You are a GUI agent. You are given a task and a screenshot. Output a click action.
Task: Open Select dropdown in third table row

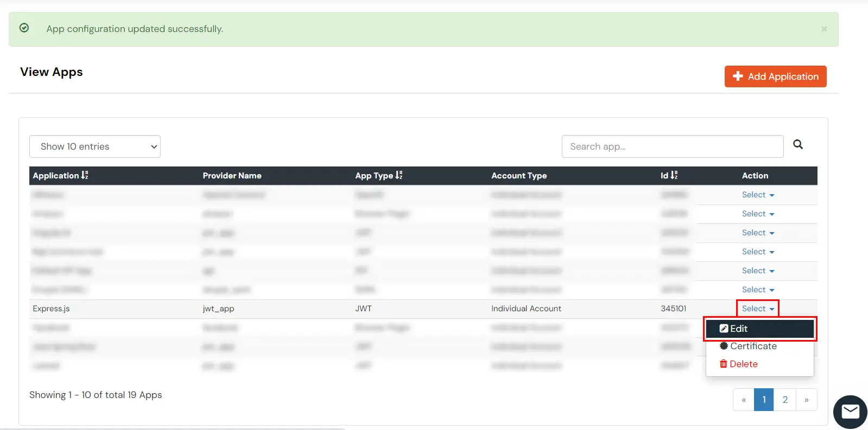point(758,233)
